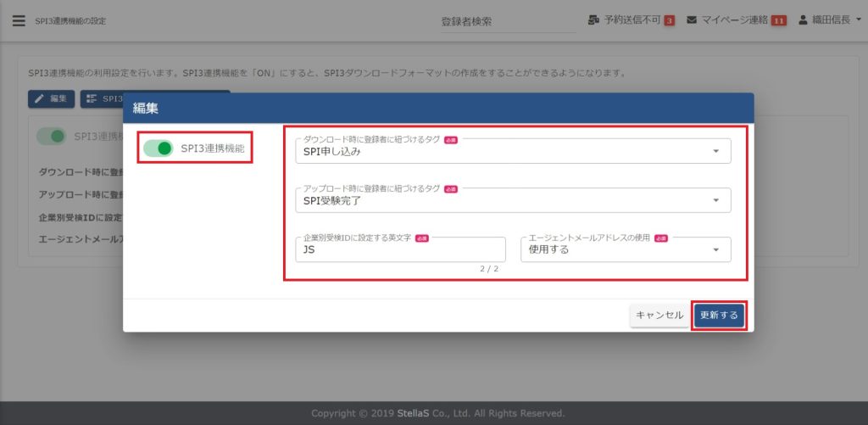This screenshot has width=868, height=425.
Task: Open the hamburger navigation menu
Action: click(x=19, y=20)
